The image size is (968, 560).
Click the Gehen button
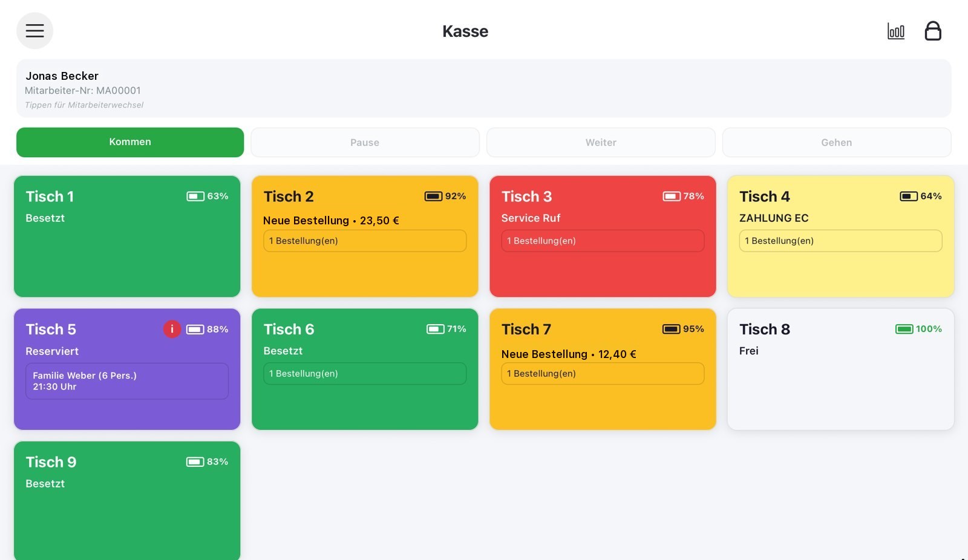[837, 143]
